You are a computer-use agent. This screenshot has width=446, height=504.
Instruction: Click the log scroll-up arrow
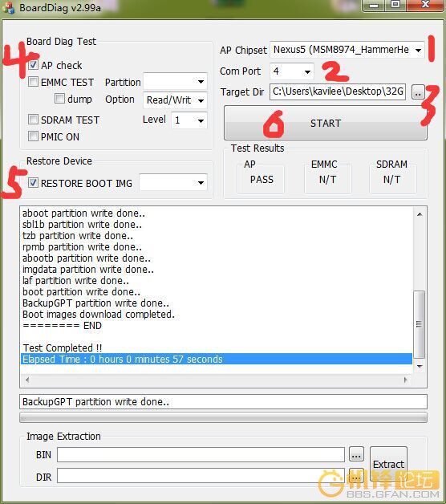coord(420,214)
